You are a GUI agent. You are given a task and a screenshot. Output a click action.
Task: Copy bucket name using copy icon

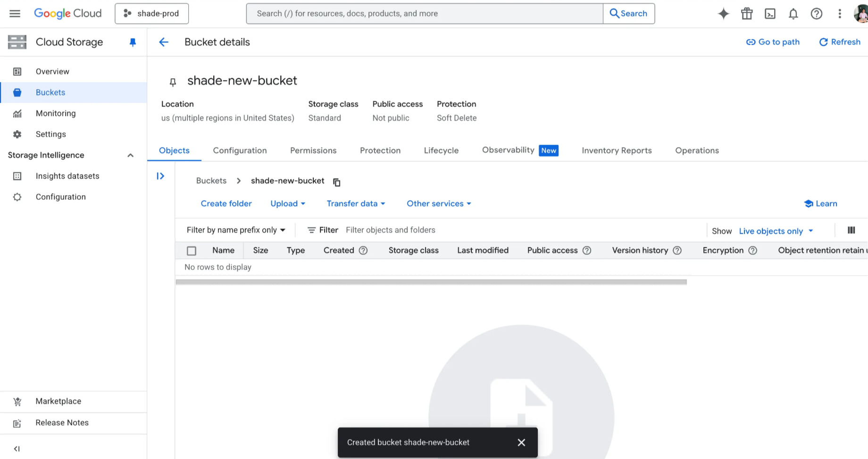coord(337,182)
